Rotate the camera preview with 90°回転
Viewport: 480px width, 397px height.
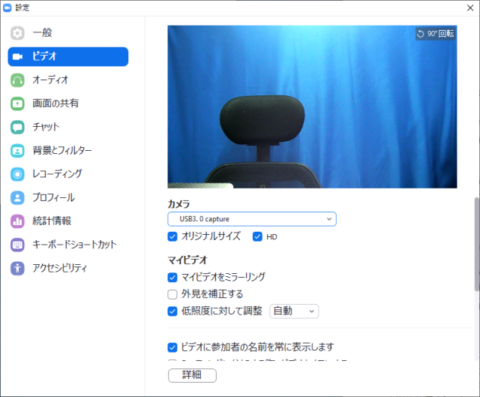point(435,34)
